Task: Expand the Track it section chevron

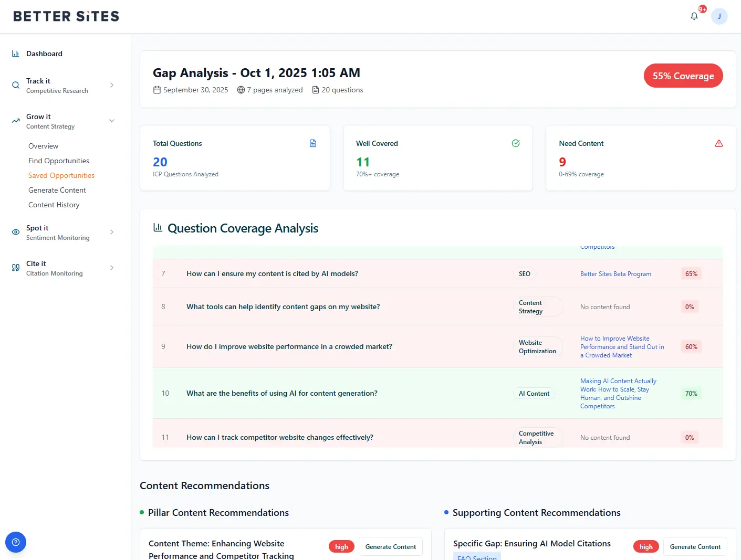Action: [x=112, y=85]
